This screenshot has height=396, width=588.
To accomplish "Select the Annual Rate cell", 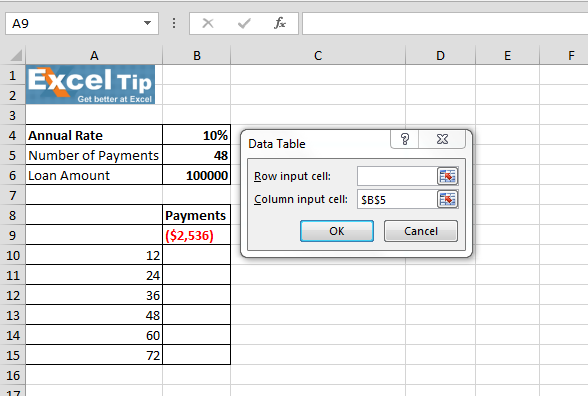I will pyautogui.click(x=94, y=135).
